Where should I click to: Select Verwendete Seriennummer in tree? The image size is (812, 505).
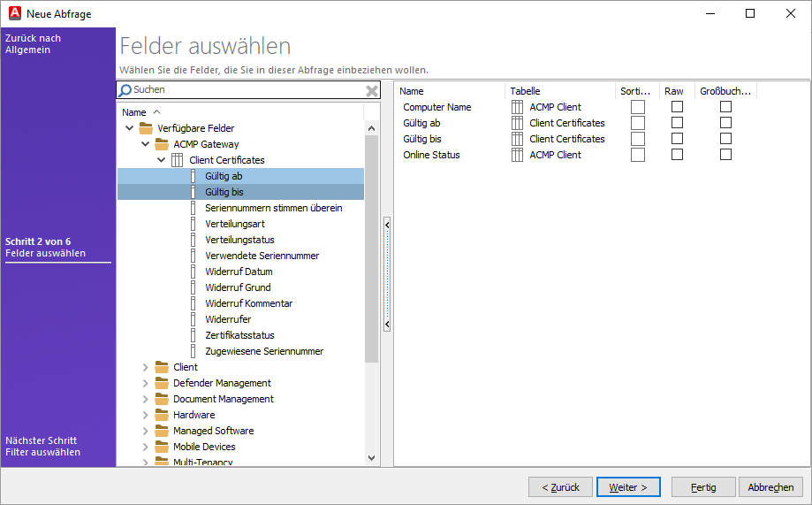coord(262,256)
